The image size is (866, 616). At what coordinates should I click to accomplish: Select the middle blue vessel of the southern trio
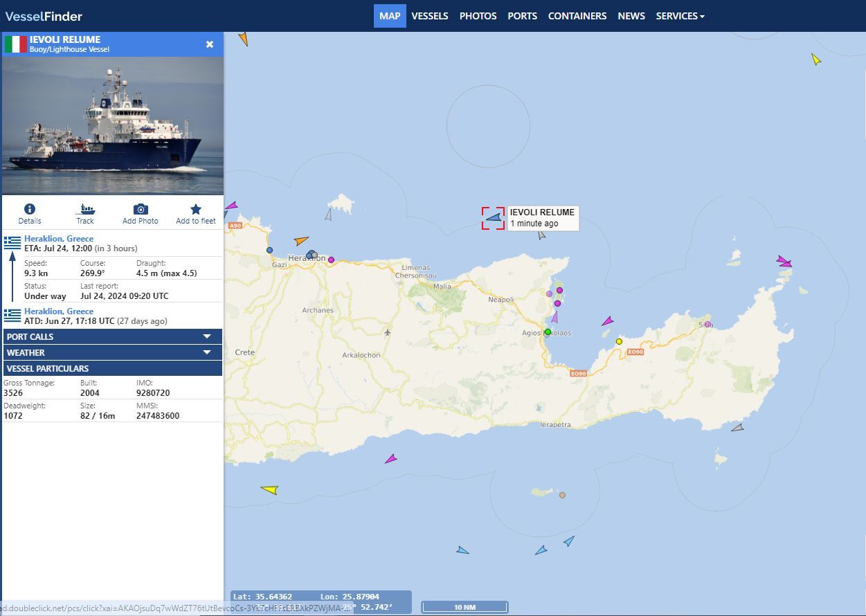(541, 550)
